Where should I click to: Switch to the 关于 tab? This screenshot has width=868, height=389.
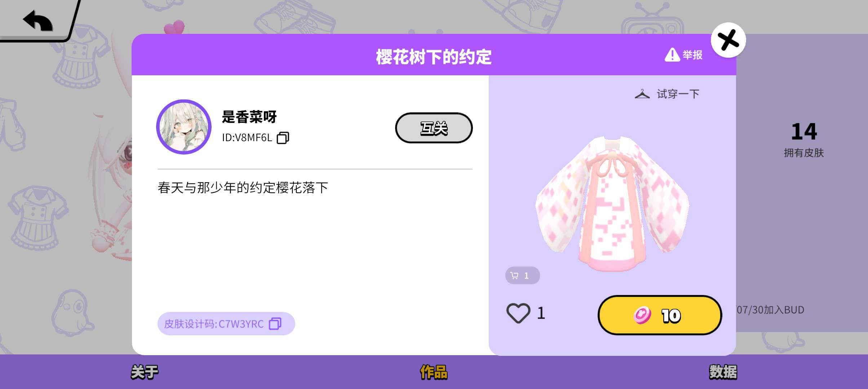point(145,372)
